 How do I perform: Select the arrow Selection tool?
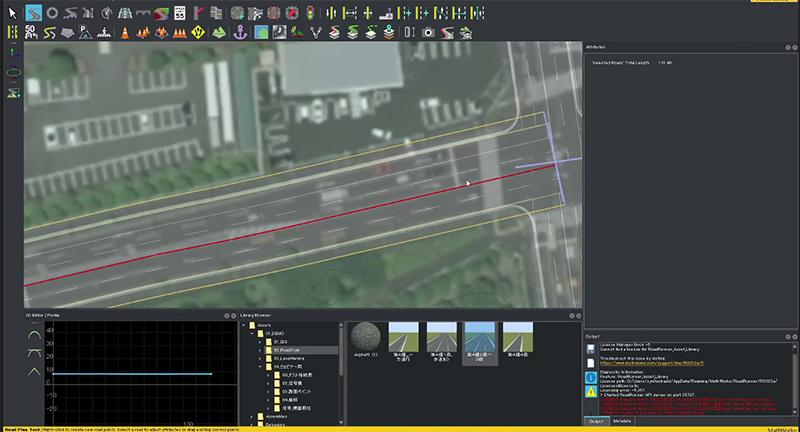click(x=12, y=13)
